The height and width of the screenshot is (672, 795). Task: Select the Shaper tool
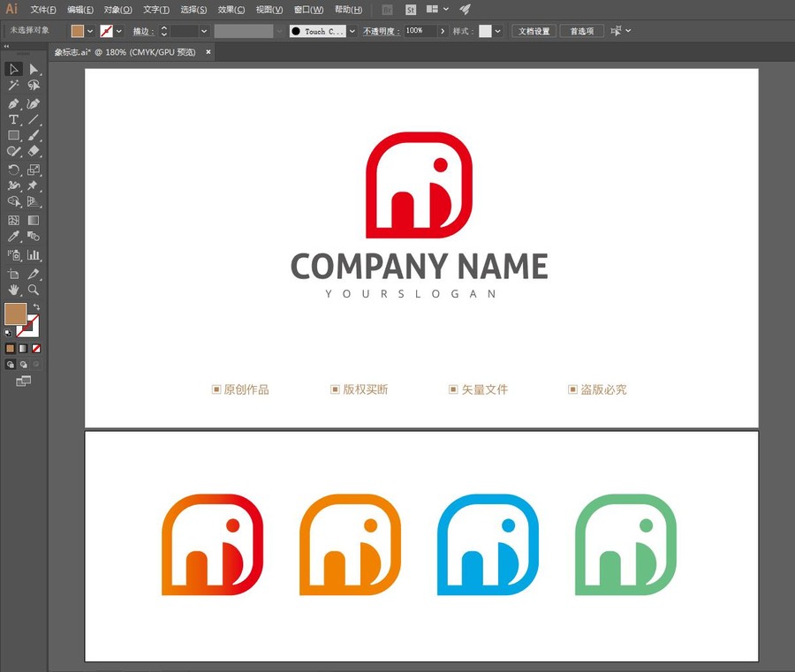[13, 151]
